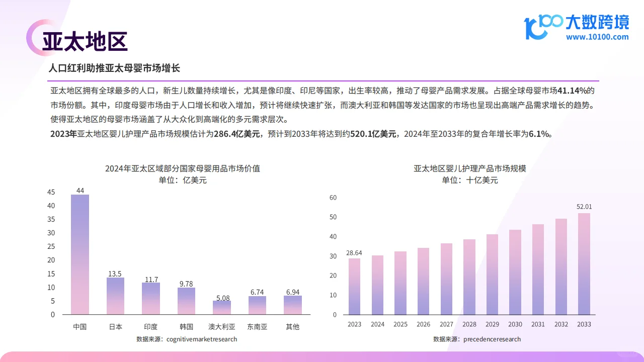Click the 2033 bar showing 52.01
The width and height of the screenshot is (644, 362).
click(x=584, y=264)
